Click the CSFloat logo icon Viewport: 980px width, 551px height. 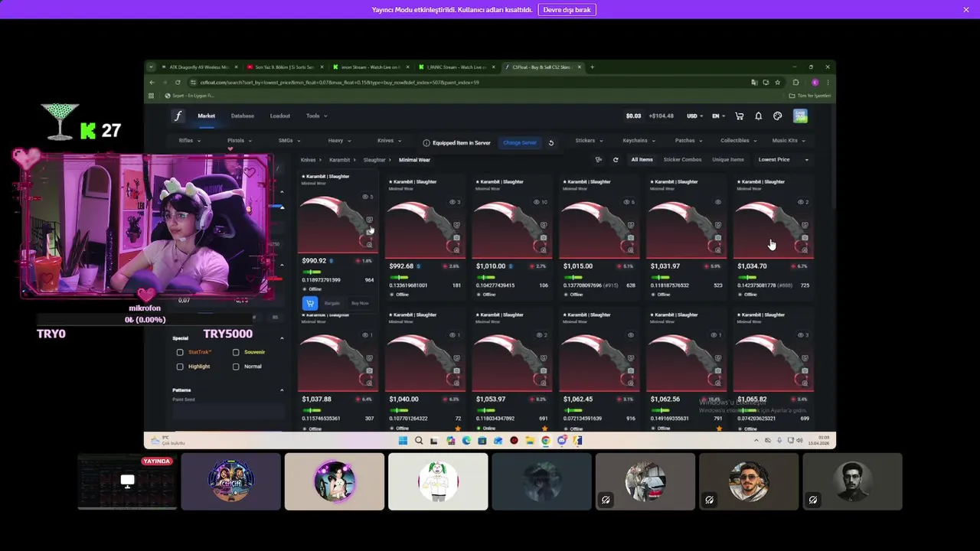coord(178,116)
